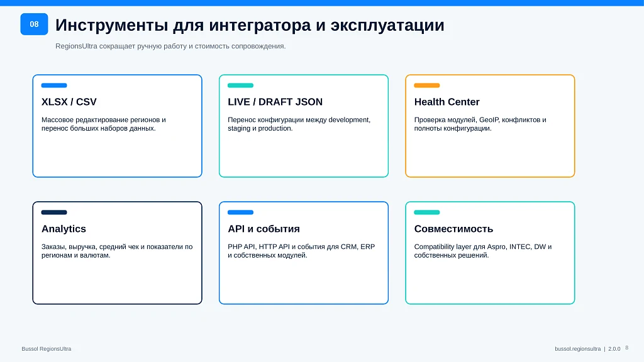This screenshot has height=362, width=644.
Task: Click text "Проверка модулей, GeoIP, конфликтов и полноты конфигурации."
Action: (x=480, y=124)
